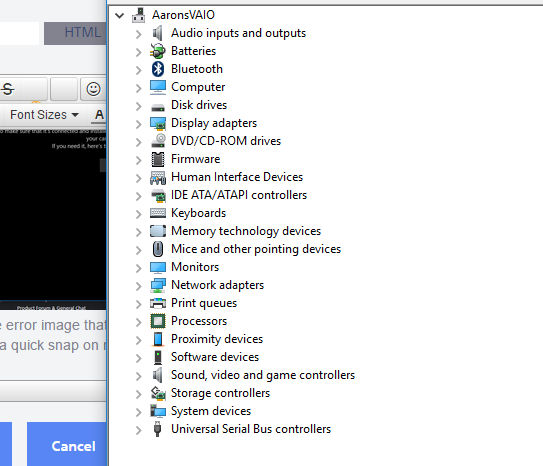Expand the Disk drives node
The image size is (543, 466).
[x=139, y=106]
